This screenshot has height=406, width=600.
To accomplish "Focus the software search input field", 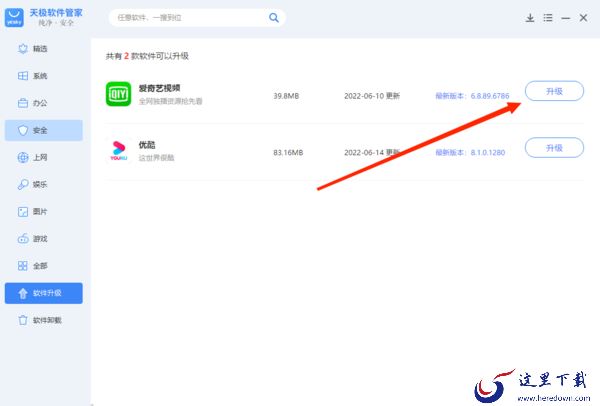I will (197, 18).
